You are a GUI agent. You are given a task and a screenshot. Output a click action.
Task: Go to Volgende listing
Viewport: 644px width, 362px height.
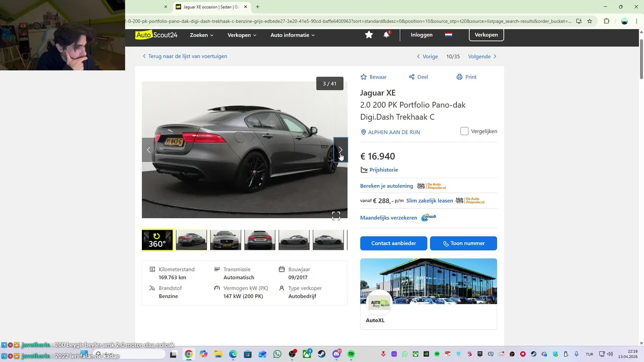tap(482, 56)
